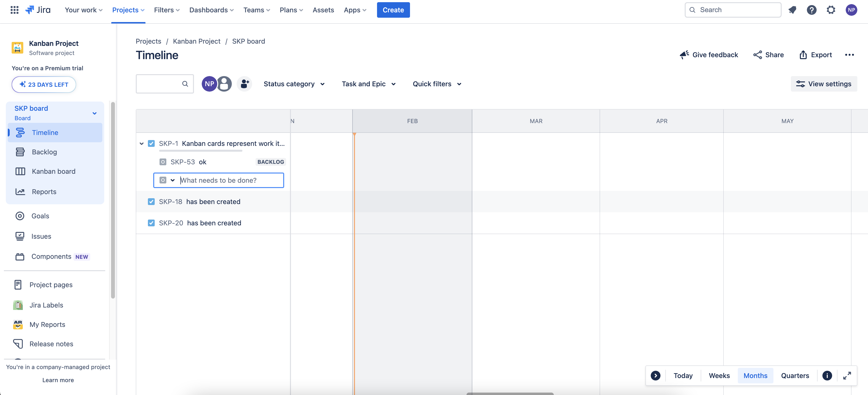Open the help question mark icon
Image resolution: width=868 pixels, height=395 pixels.
click(812, 10)
